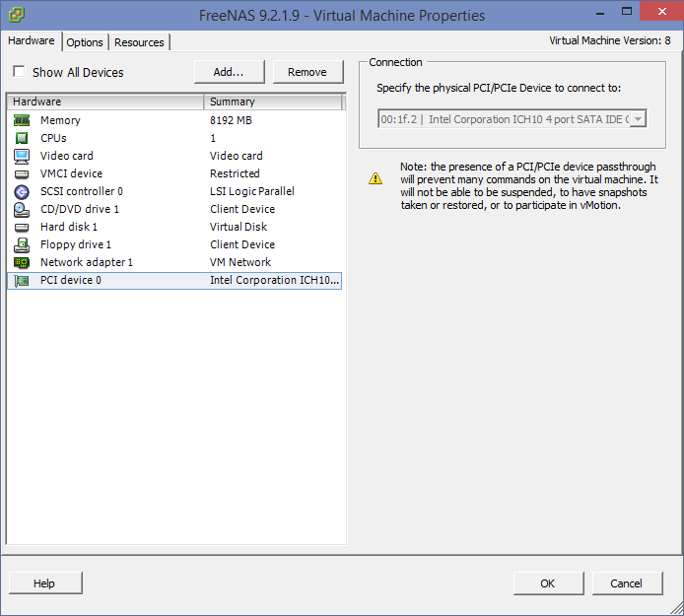The width and height of the screenshot is (684, 616).
Task: Click the CPUs chip icon
Action: pyautogui.click(x=22, y=138)
